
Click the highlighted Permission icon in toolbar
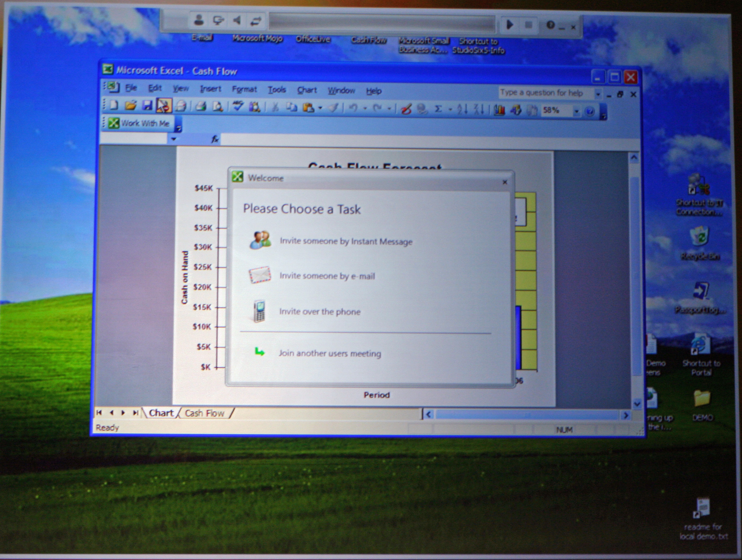click(x=164, y=106)
